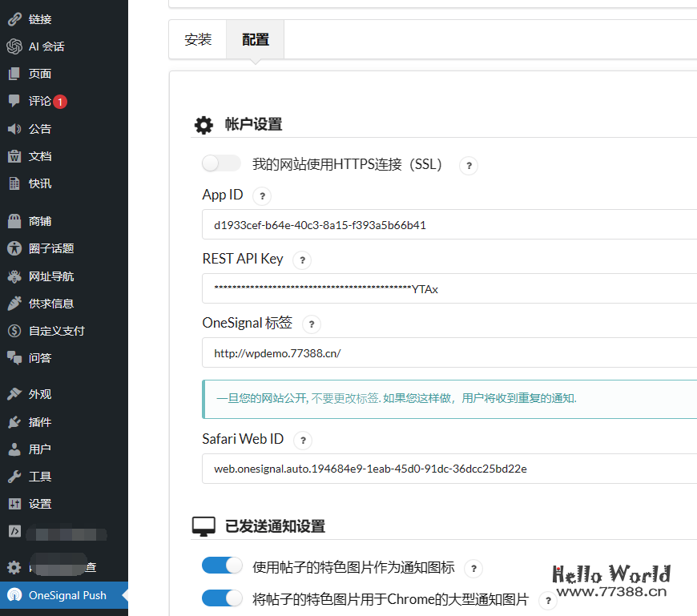Screen dimensions: 697x616
Task: Click the 自定义支付 dollar icon
Action: 14,331
